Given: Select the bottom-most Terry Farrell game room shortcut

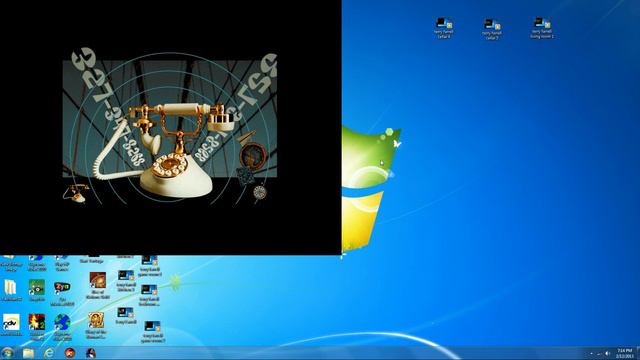Looking at the screenshot, I should pyautogui.click(x=153, y=331).
